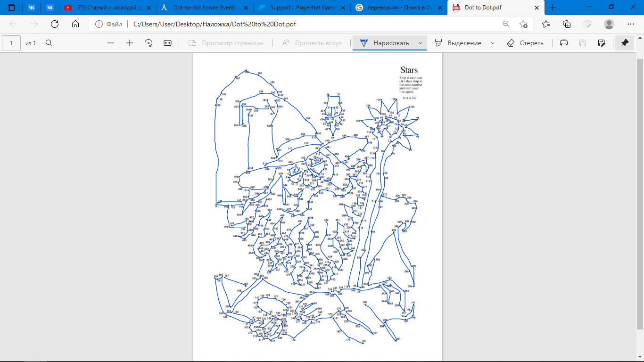Image resolution: width=644 pixels, height=362 pixels.
Task: Print the PDF document
Action: 563,43
